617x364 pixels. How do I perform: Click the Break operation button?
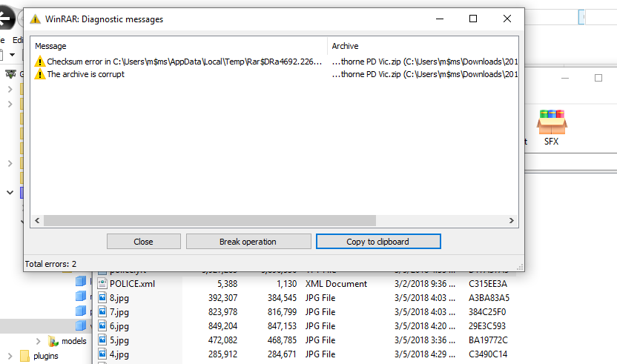(248, 242)
